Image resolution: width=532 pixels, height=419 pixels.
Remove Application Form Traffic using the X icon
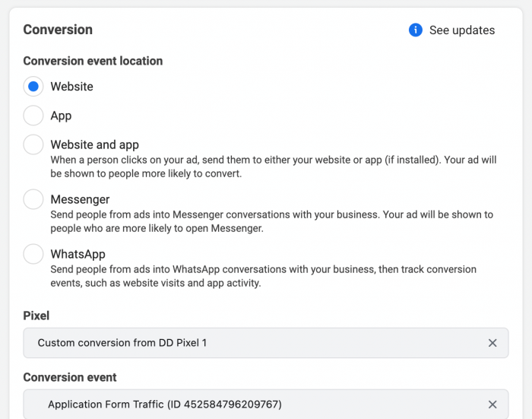492,405
